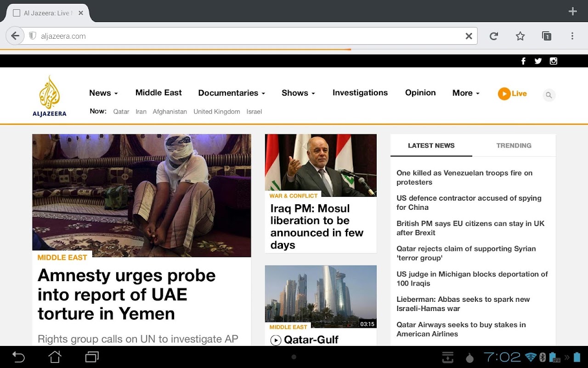Tap the Wi-Fi status icon
This screenshot has height=368, width=588.
531,357
